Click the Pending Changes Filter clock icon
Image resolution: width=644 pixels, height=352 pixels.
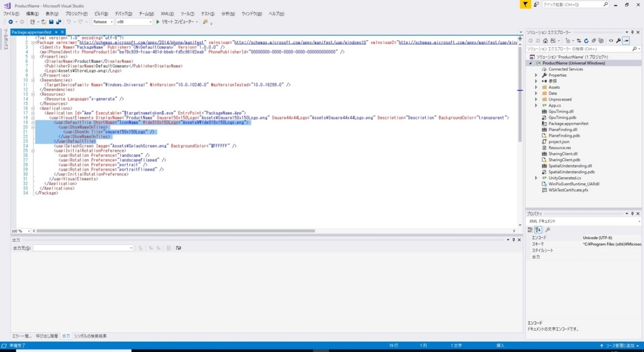coord(568,41)
